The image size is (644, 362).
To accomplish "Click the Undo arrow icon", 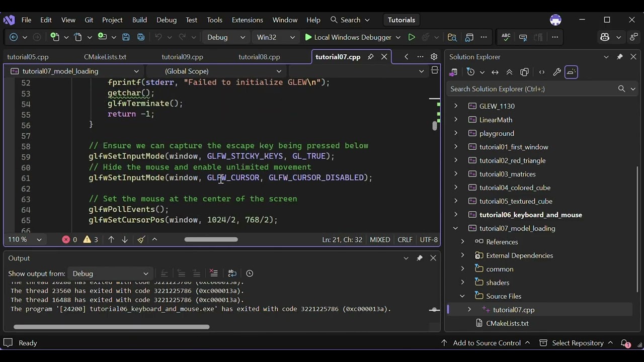I will (158, 37).
